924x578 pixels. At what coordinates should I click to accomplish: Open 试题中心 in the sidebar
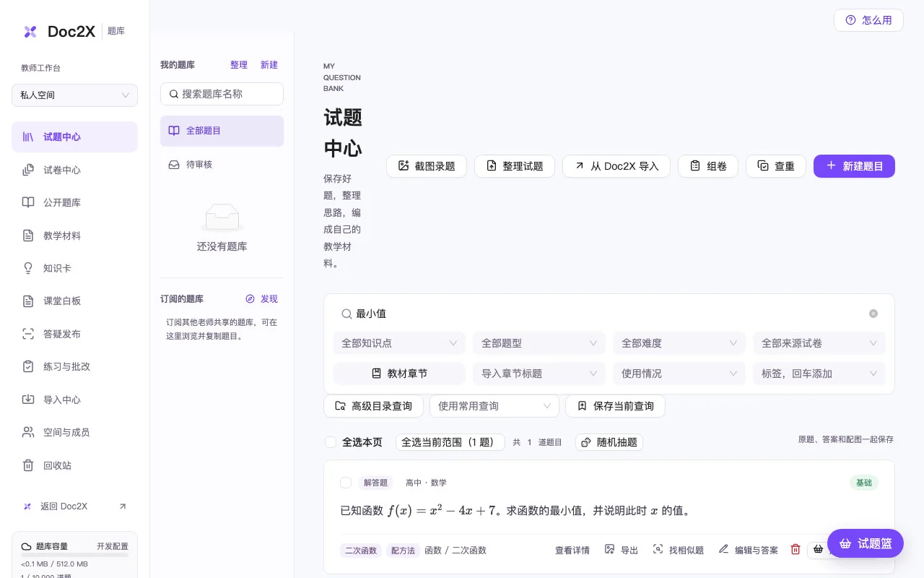[74, 137]
